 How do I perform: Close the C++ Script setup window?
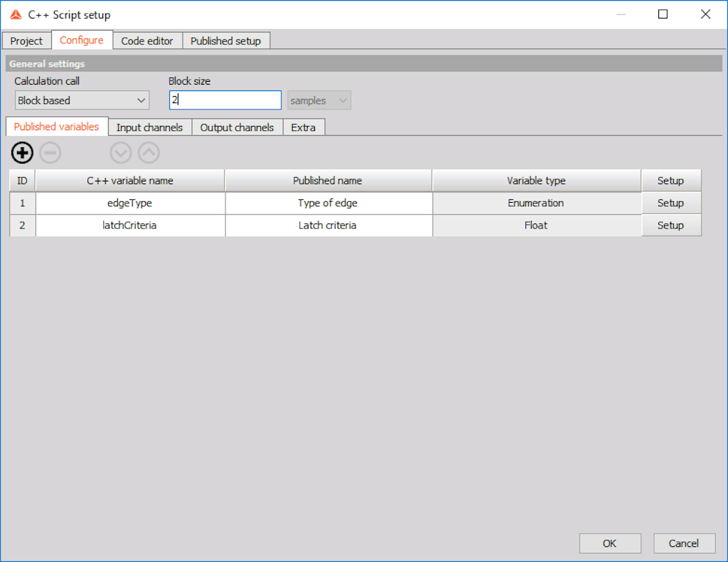click(705, 14)
